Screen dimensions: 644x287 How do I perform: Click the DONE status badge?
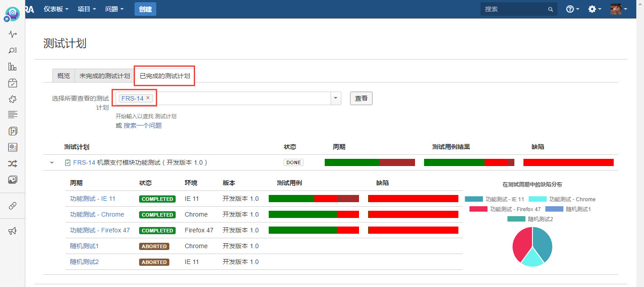pos(294,162)
